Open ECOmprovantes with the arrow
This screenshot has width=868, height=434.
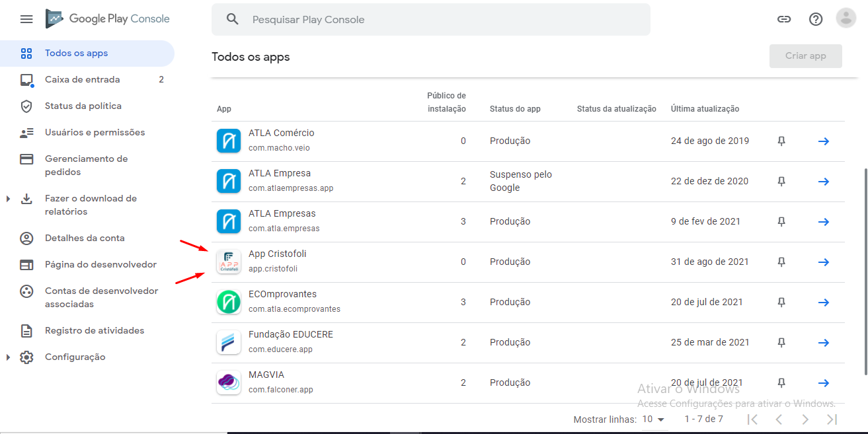pyautogui.click(x=824, y=302)
